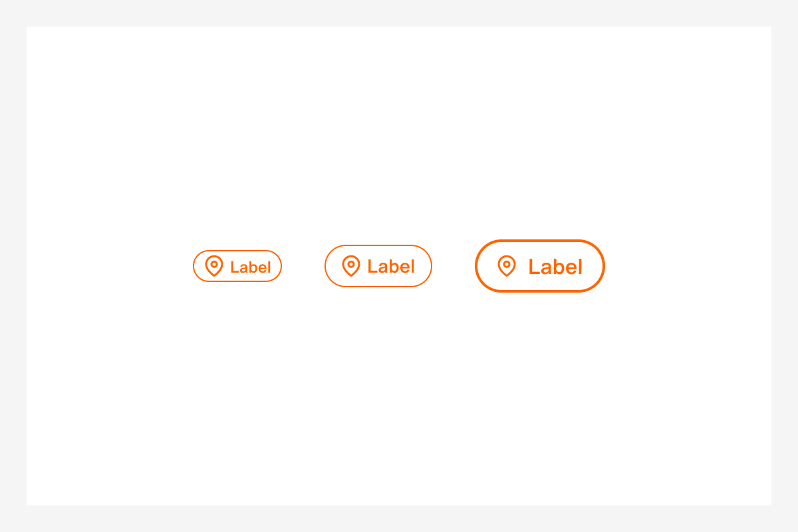The image size is (798, 532).
Task: Click the "Label" text in the medium button
Action: coord(390,266)
